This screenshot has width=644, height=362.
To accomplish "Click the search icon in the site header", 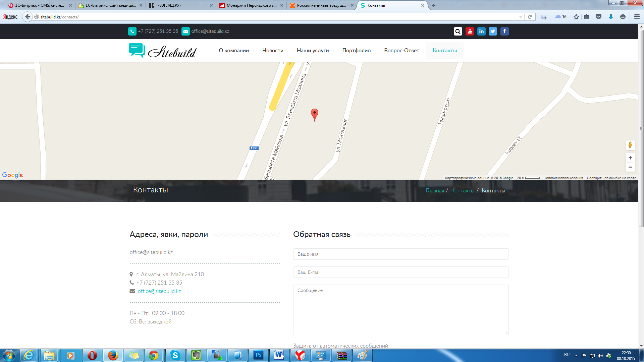I will [458, 31].
